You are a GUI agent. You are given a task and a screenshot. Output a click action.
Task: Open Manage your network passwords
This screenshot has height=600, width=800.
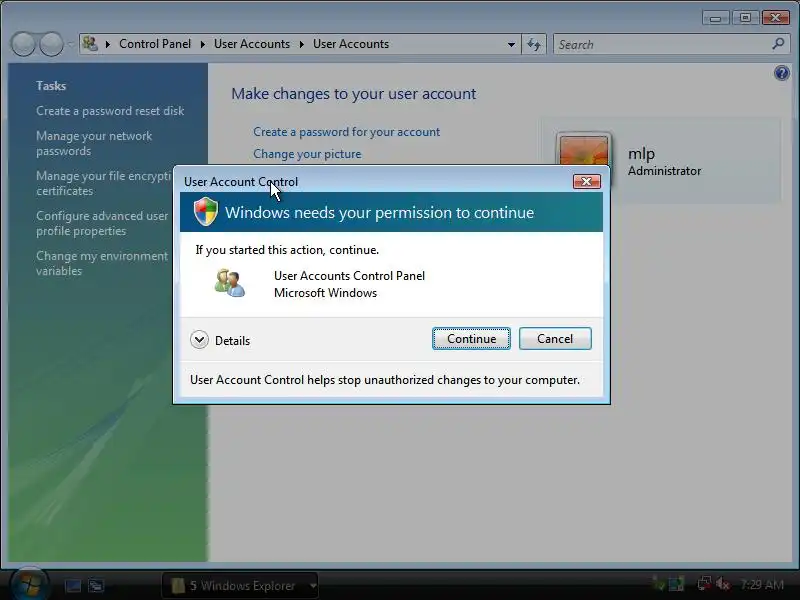[94, 143]
